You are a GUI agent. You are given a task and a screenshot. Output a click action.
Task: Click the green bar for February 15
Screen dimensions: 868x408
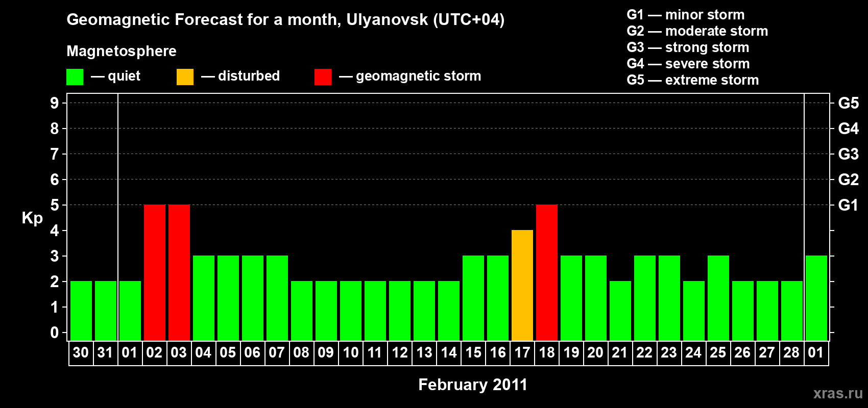(473, 298)
